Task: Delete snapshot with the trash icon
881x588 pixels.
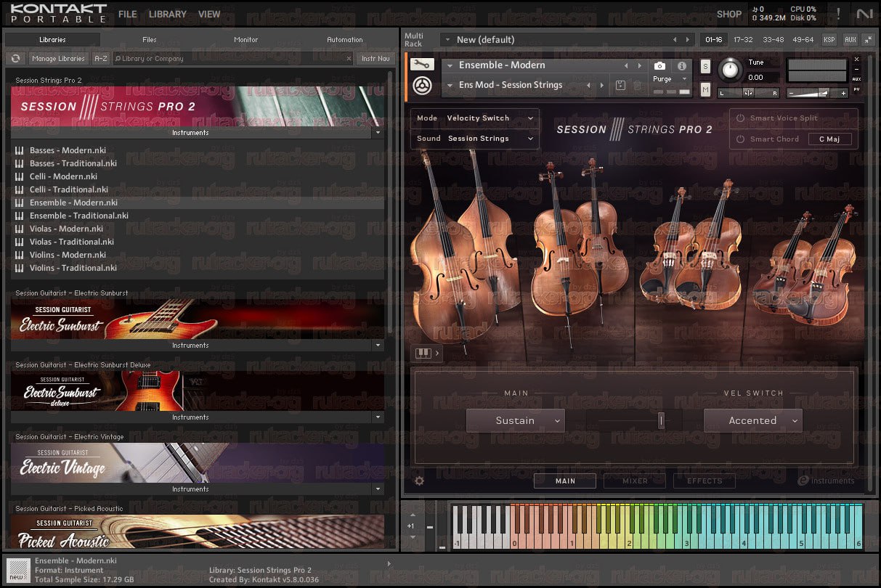Action: click(637, 86)
